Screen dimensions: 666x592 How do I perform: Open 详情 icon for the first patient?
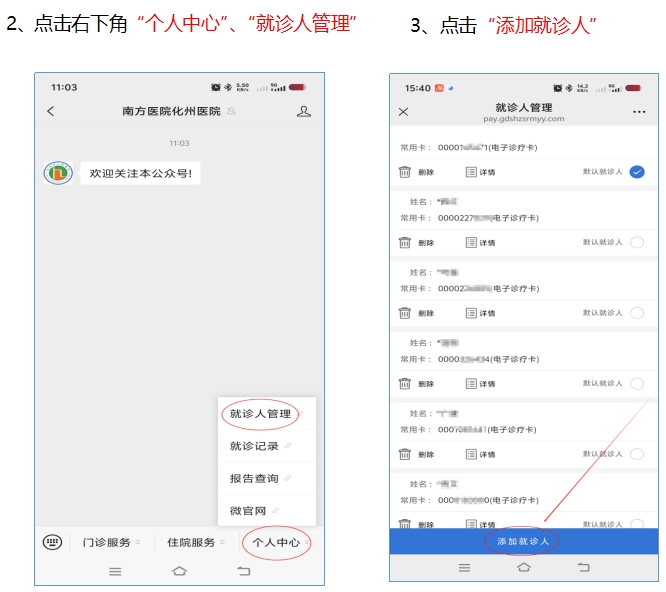click(472, 172)
